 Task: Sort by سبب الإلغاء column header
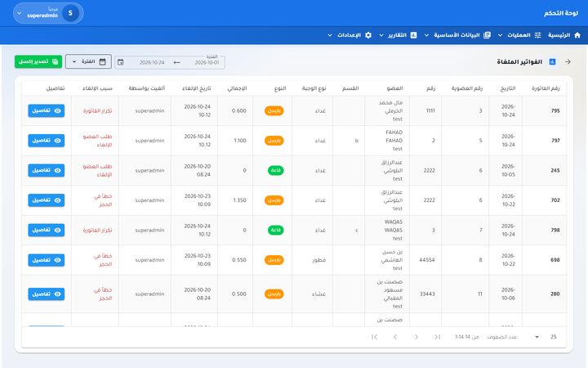pos(97,88)
